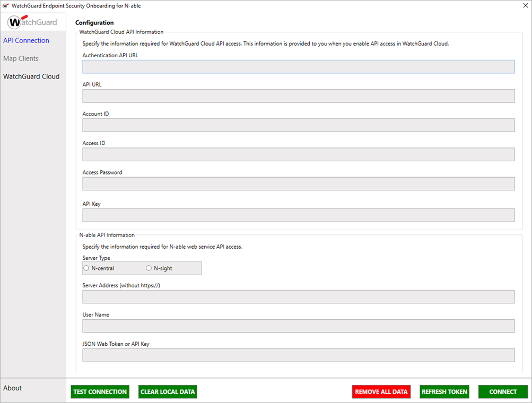Click the TEST CONNECTION button
532x403 pixels.
pos(100,391)
